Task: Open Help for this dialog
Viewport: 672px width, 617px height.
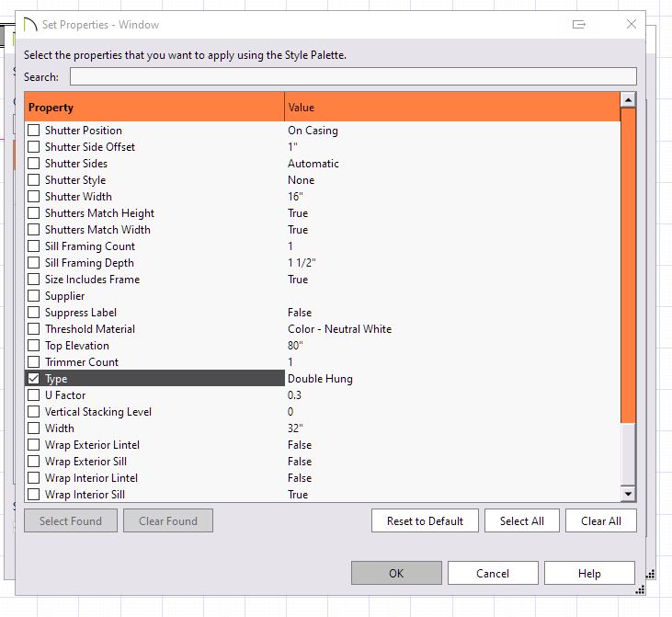Action: (x=589, y=574)
